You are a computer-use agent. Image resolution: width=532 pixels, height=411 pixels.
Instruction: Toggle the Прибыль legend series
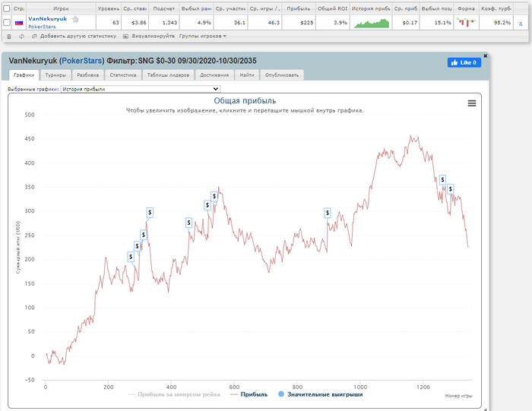point(249,394)
